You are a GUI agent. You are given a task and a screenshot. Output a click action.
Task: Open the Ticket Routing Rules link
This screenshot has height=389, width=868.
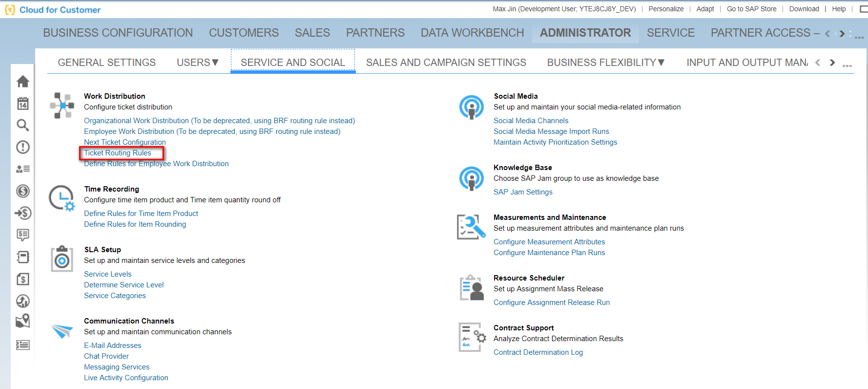[118, 153]
